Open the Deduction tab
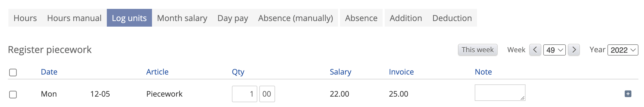This screenshot has width=644, height=107. [452, 18]
